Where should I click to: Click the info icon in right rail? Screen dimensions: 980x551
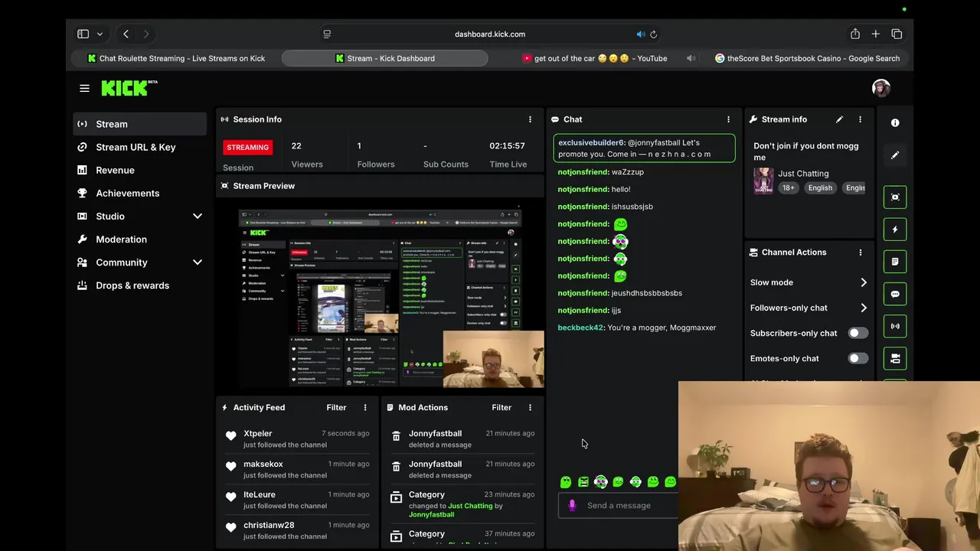[895, 122]
